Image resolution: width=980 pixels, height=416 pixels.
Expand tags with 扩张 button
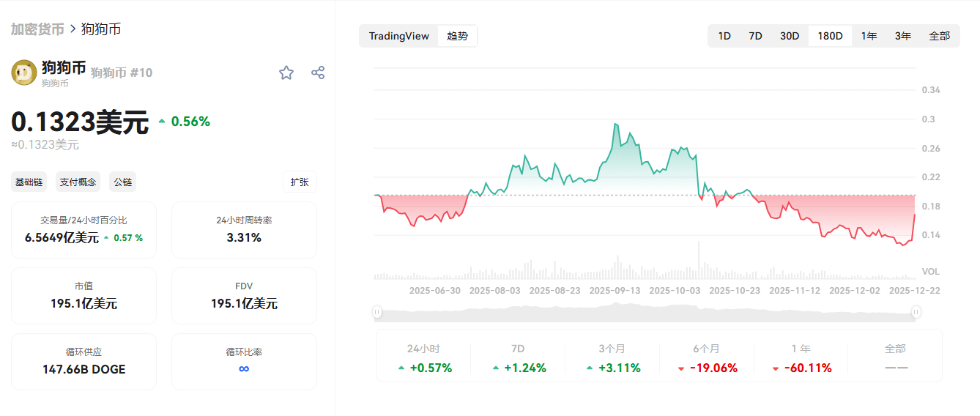point(300,182)
